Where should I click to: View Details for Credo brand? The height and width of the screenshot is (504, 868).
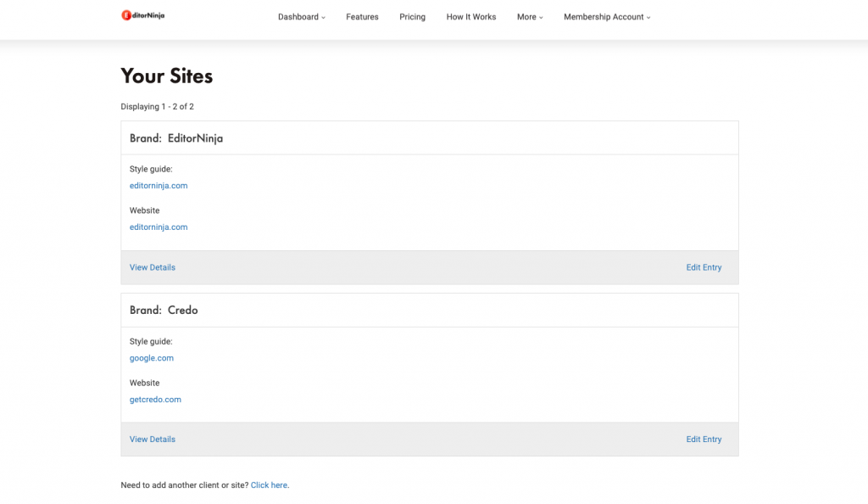(153, 440)
